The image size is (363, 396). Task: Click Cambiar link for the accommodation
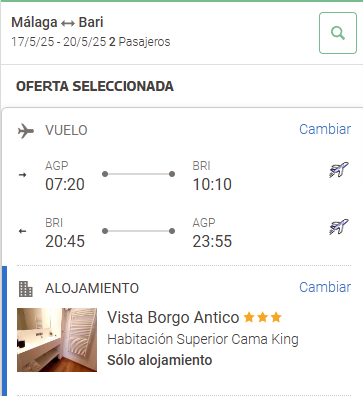(325, 287)
